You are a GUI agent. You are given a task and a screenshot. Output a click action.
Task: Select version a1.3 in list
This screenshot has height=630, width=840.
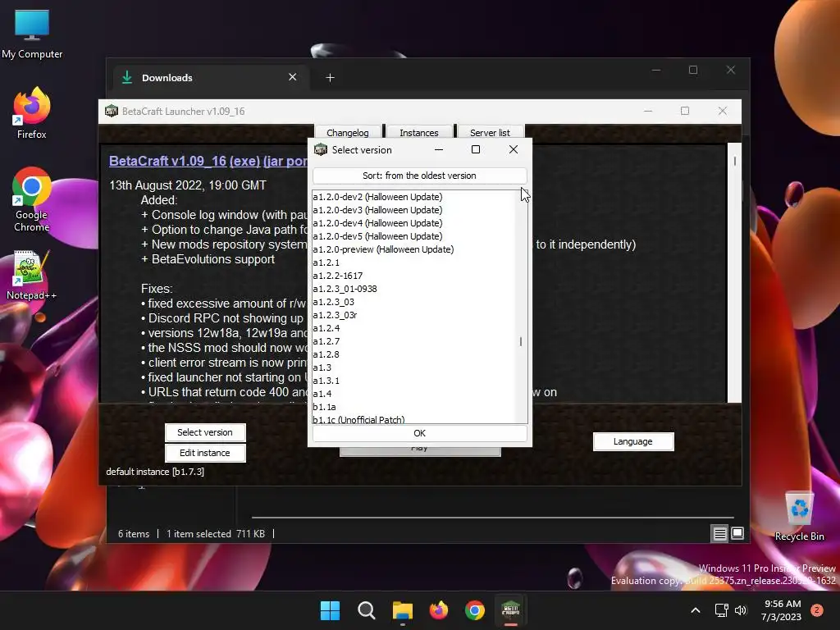pos(414,367)
